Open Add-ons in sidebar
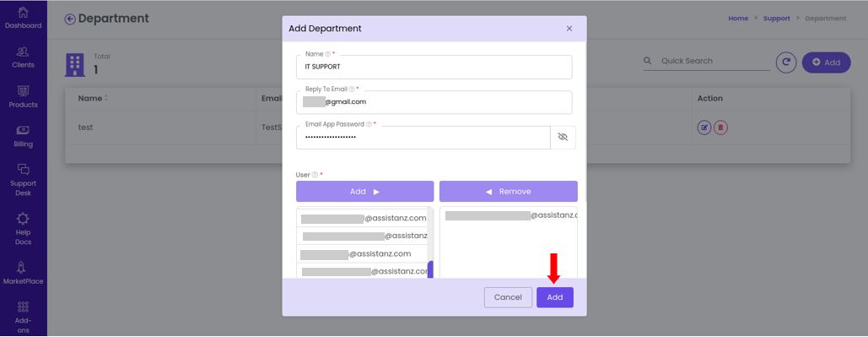 (24, 318)
